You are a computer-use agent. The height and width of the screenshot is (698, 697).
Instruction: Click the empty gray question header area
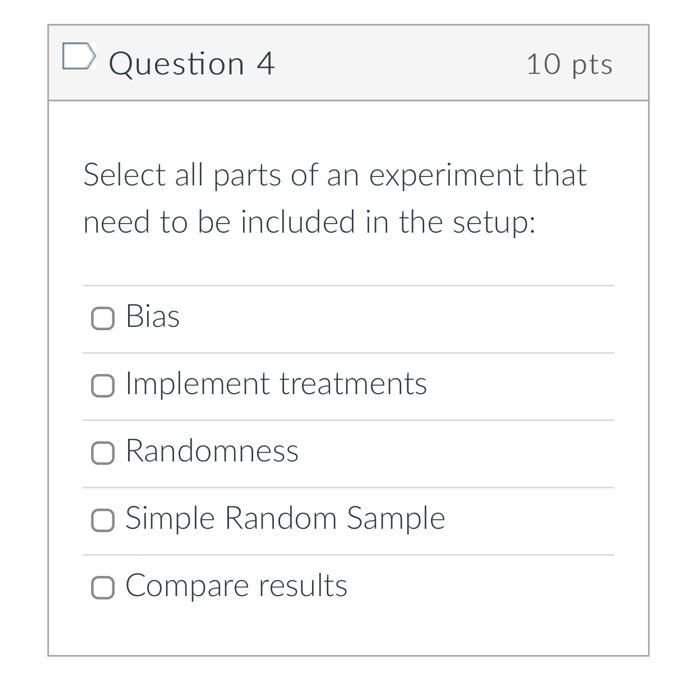pyautogui.click(x=400, y=63)
